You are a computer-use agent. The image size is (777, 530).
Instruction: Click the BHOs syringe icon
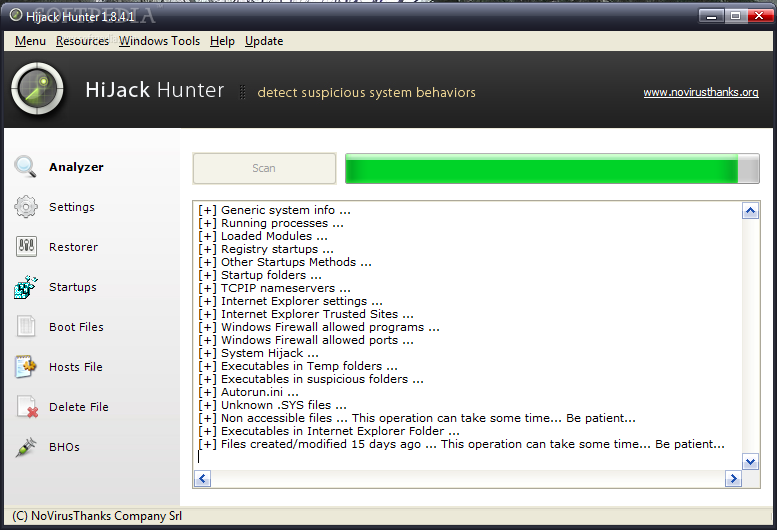[26, 447]
